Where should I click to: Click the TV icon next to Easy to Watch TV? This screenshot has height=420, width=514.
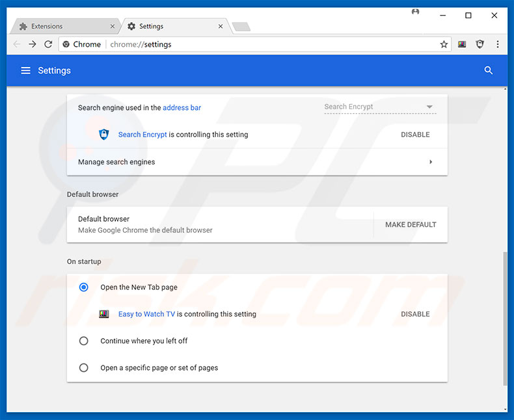104,314
